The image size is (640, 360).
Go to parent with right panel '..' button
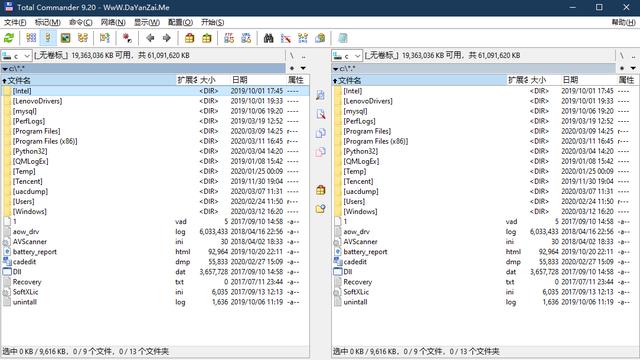tap(633, 56)
